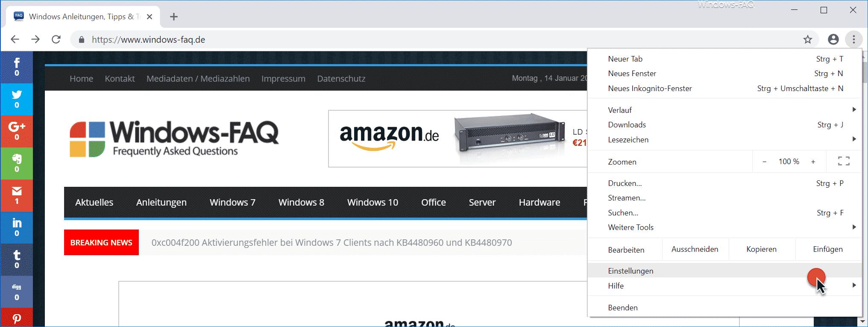The image size is (868, 327).
Task: Go to Aktuelles navigation item
Action: click(94, 202)
